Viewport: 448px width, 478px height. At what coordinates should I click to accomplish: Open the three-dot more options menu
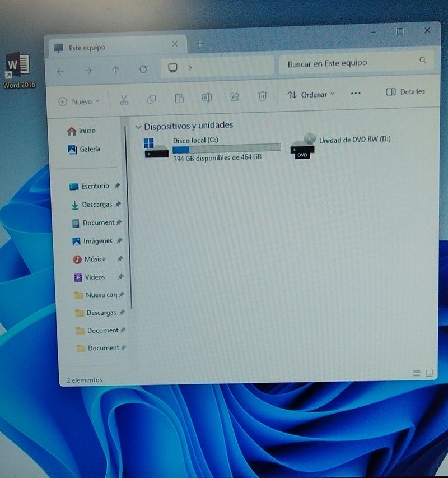coord(356,93)
